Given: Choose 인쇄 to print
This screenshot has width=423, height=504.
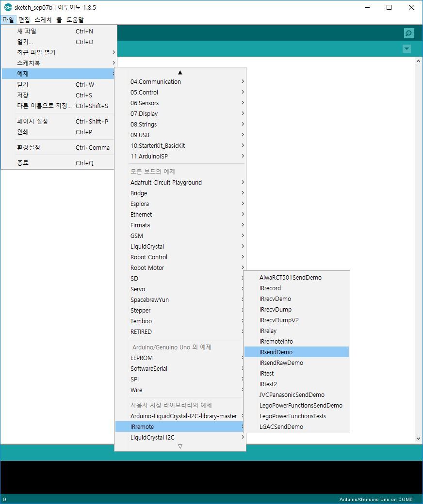Looking at the screenshot, I should 59,132.
